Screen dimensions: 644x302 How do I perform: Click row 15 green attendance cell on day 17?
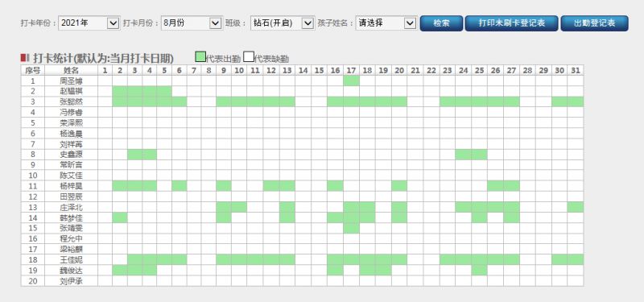coord(351,229)
